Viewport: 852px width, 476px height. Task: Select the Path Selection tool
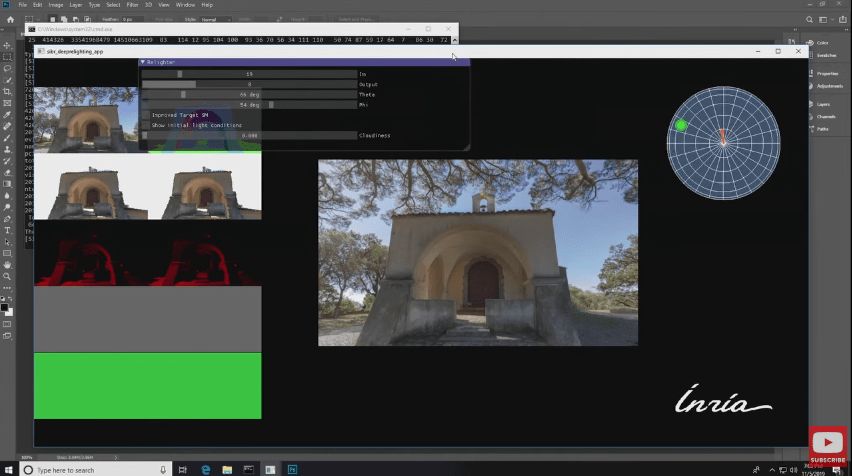point(7,242)
